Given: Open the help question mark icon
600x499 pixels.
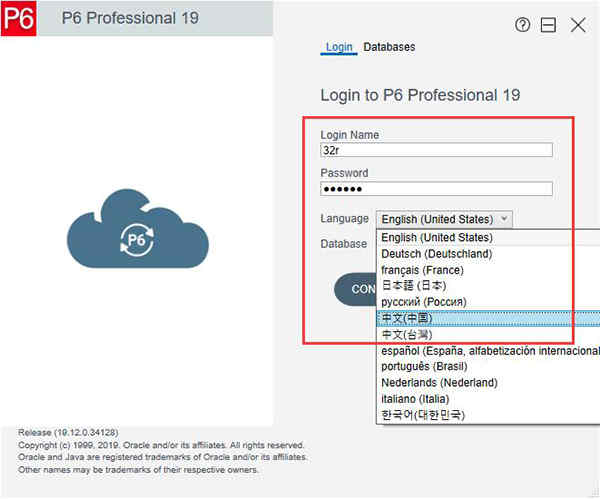Looking at the screenshot, I should (x=522, y=25).
